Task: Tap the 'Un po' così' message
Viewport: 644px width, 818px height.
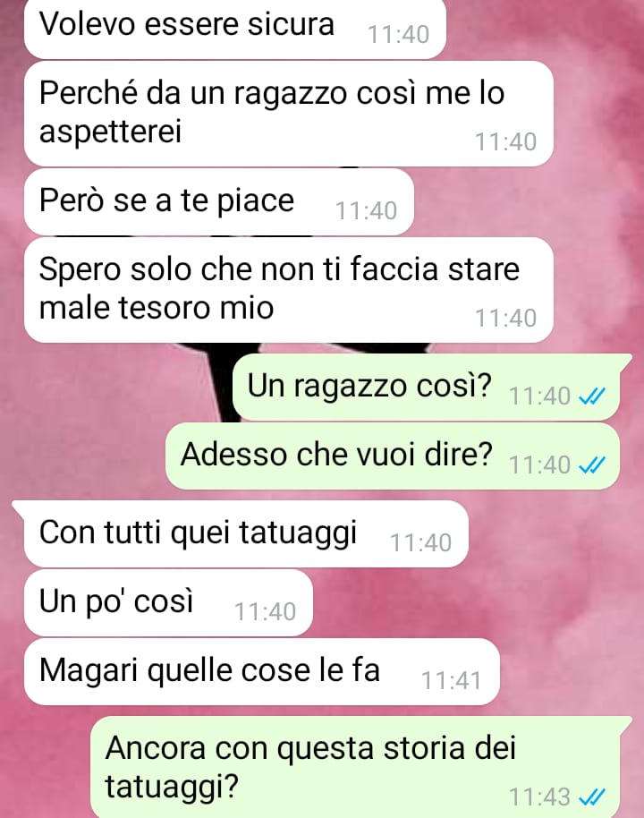Action: (x=168, y=602)
